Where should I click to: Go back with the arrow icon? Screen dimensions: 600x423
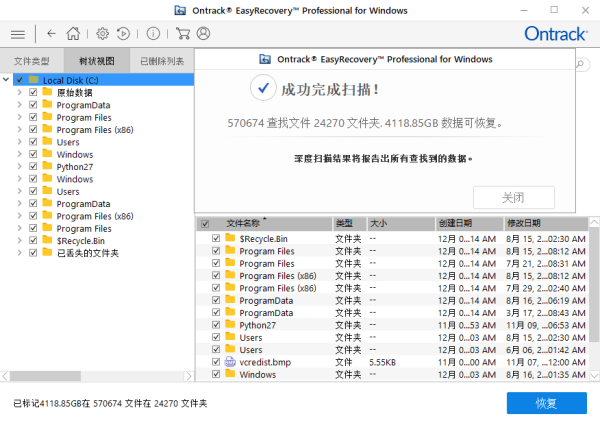click(51, 34)
